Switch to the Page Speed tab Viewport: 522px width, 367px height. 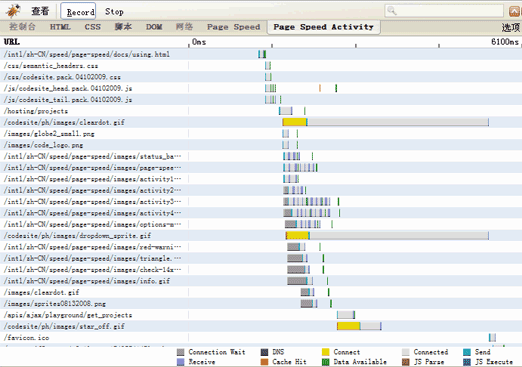(233, 27)
